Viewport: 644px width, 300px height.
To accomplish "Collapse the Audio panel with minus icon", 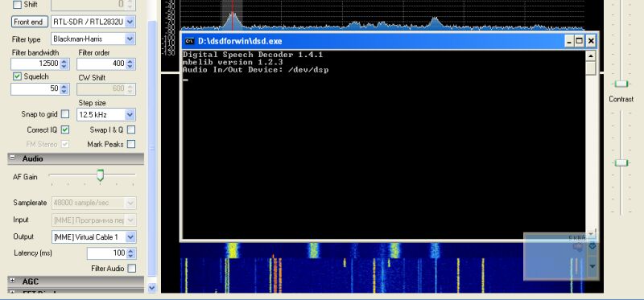I will [x=12, y=158].
